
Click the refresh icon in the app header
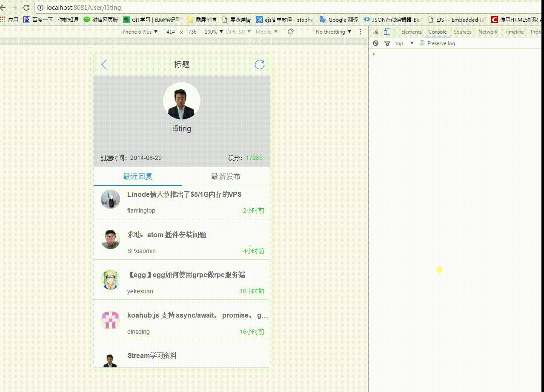259,65
